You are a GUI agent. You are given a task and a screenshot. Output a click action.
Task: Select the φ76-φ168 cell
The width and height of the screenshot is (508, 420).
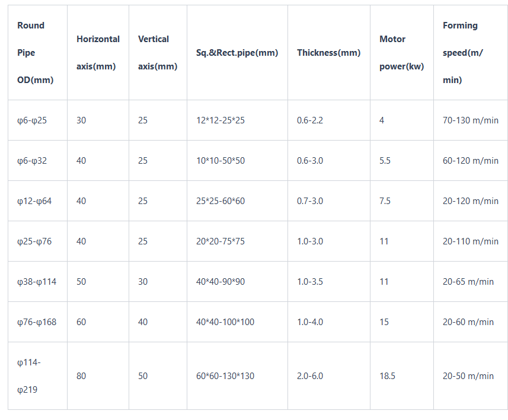tap(37, 322)
